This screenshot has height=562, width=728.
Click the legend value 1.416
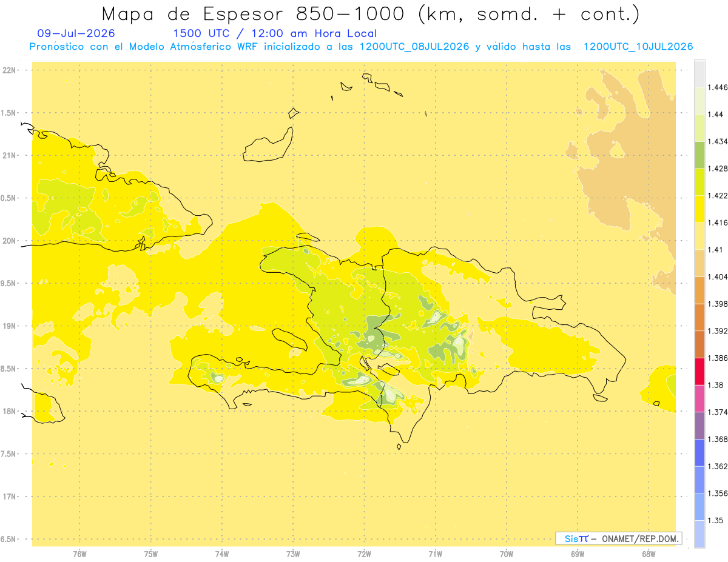click(717, 222)
